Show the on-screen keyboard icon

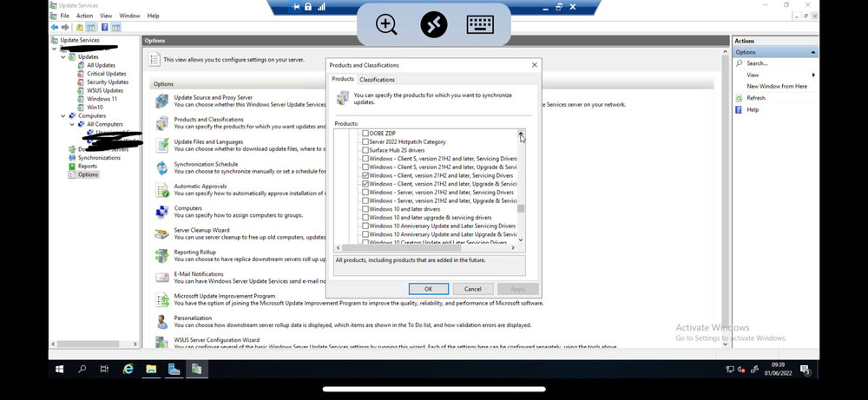pyautogui.click(x=480, y=24)
